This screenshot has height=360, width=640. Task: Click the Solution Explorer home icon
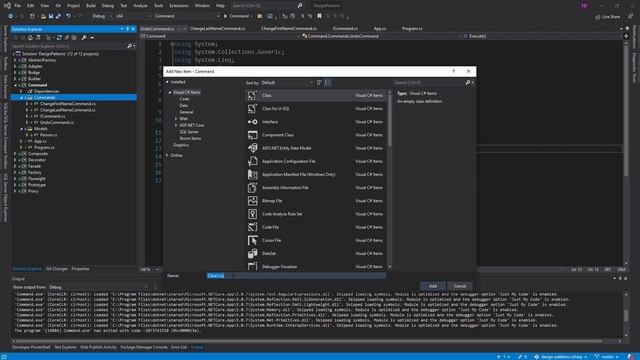point(30,38)
